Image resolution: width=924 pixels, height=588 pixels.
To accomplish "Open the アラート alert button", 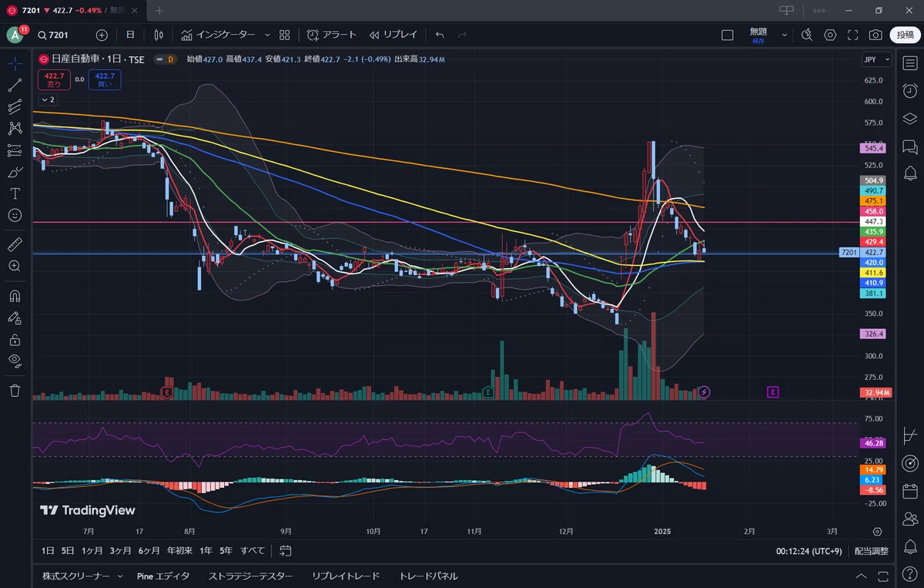I will (332, 35).
